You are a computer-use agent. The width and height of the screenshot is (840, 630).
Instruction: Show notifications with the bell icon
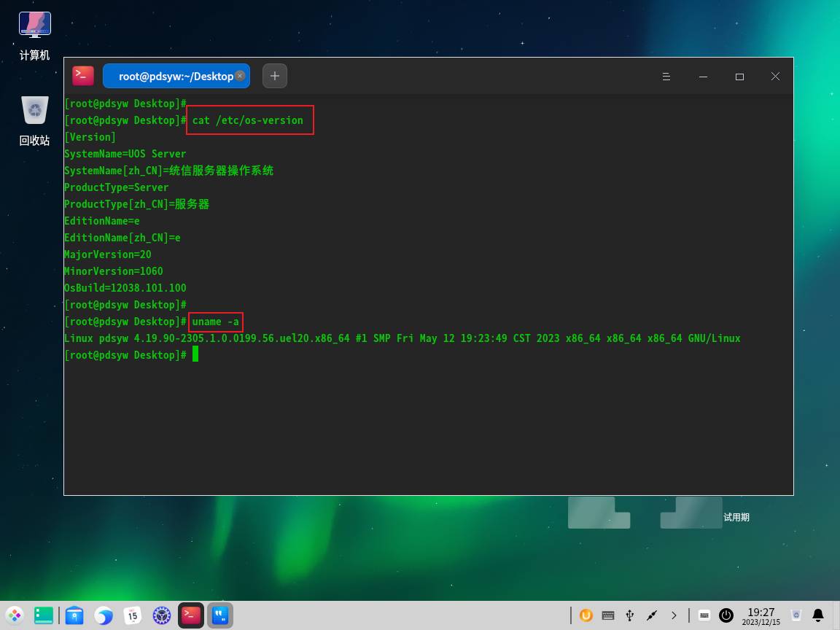818,615
